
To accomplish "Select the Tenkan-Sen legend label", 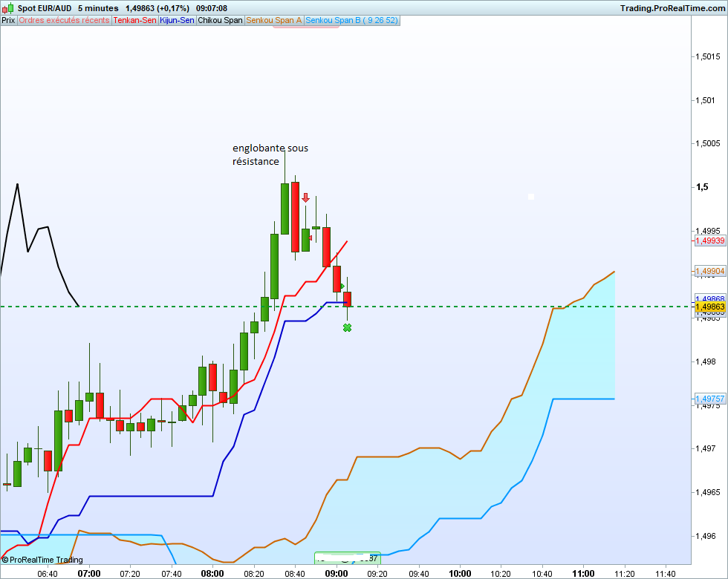I will tap(134, 21).
